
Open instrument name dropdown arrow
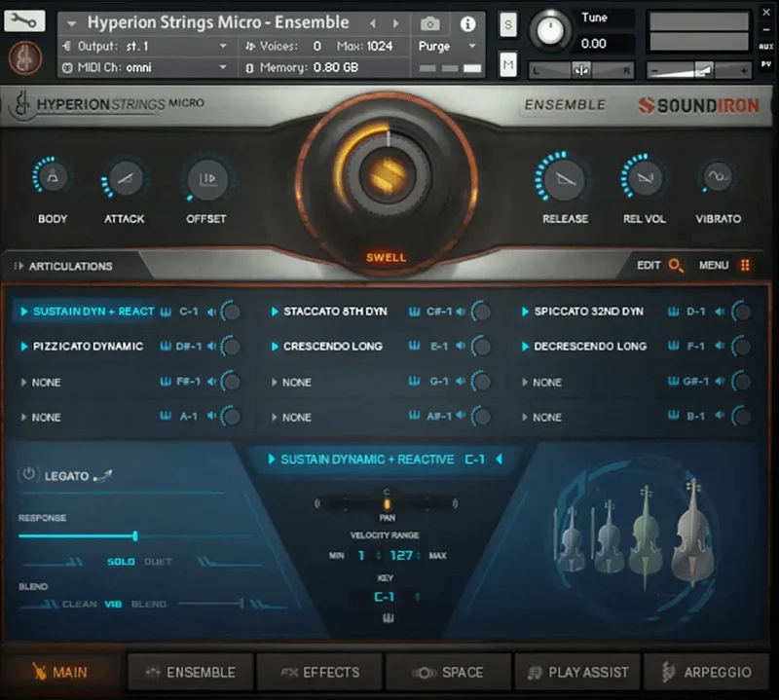click(71, 23)
